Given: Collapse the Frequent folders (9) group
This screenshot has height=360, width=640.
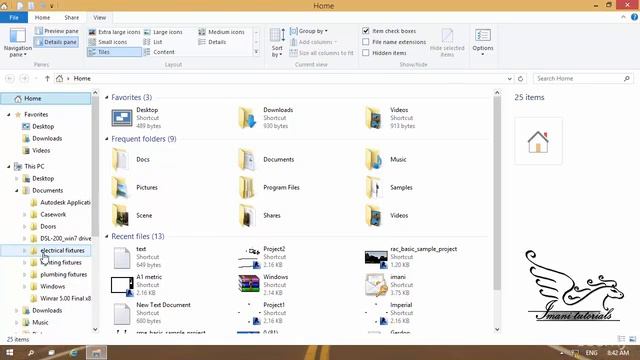Looking at the screenshot, I should click(107, 139).
